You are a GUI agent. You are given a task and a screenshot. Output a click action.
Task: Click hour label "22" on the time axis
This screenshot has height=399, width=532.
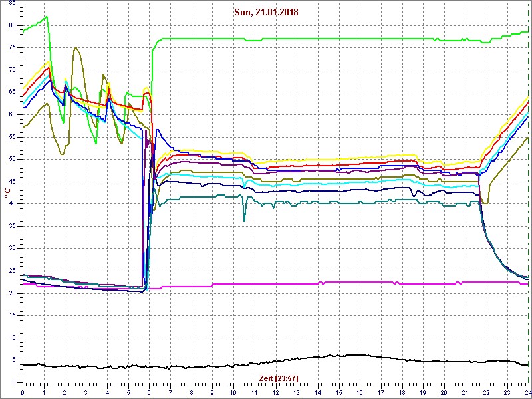[486, 392]
